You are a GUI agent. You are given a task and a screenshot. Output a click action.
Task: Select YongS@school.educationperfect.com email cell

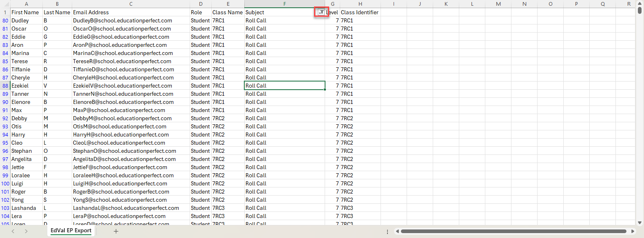[x=131, y=200]
